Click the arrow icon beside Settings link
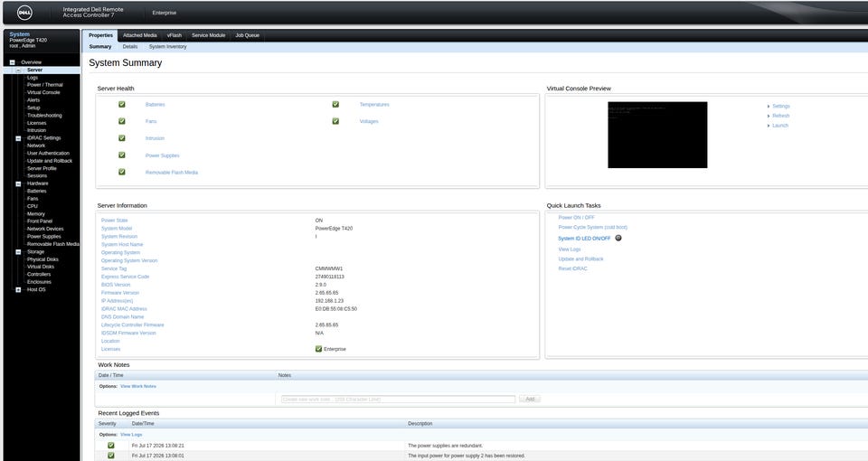Image resolution: width=868 pixels, height=461 pixels. click(769, 107)
